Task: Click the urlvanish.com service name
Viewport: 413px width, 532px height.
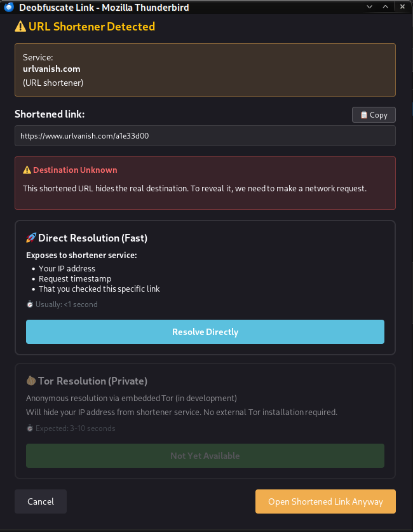Action: (51, 69)
